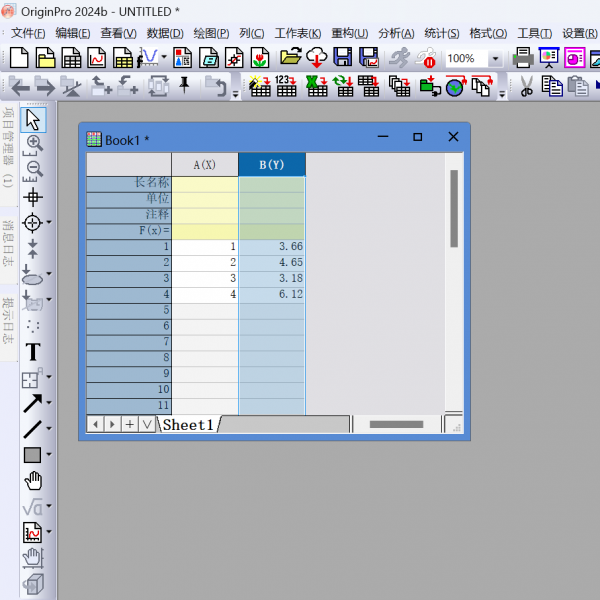Viewport: 600px width, 600px height.
Task: Click the Insert Graph tool icon
Action: pyautogui.click(x=32, y=532)
